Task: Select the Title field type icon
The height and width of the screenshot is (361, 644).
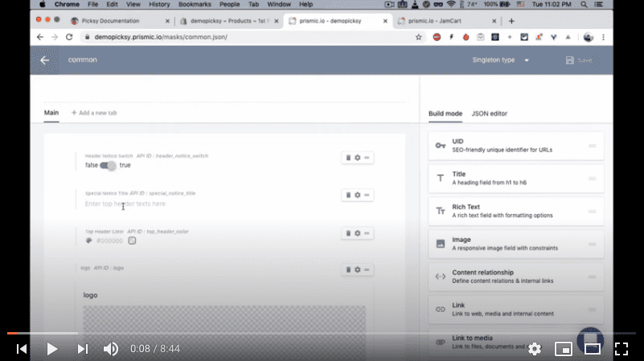Action: click(441, 178)
